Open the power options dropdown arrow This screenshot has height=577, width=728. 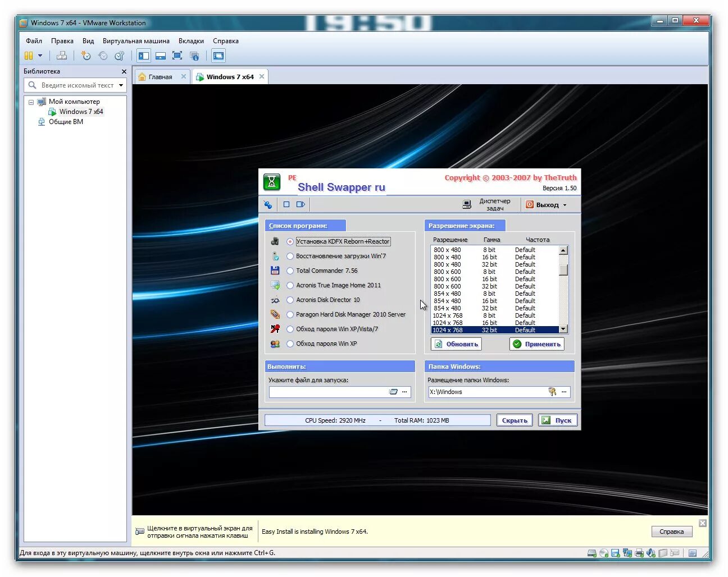pyautogui.click(x=40, y=56)
